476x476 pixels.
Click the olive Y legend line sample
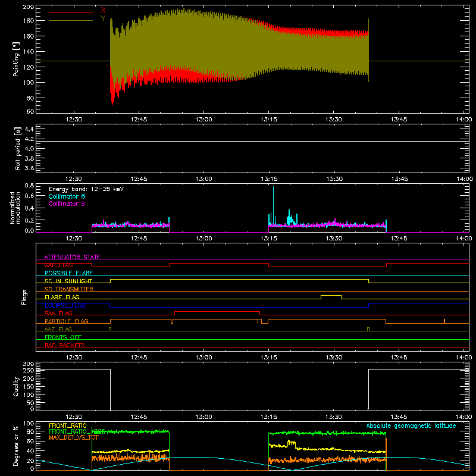tap(71, 20)
